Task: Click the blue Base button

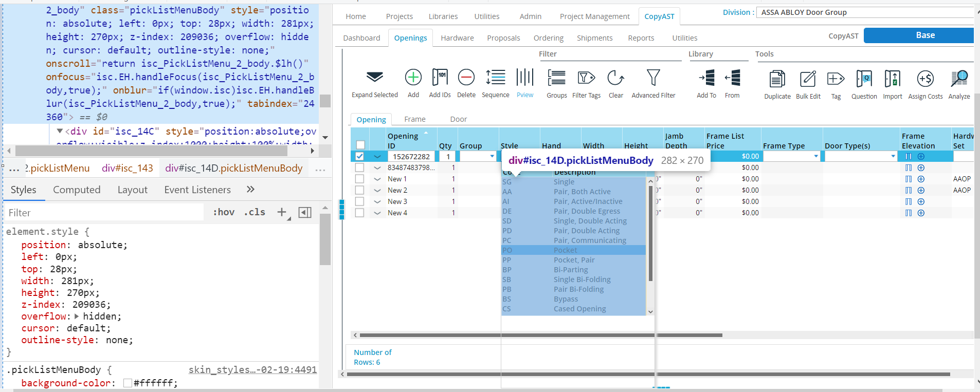Action: tap(918, 35)
